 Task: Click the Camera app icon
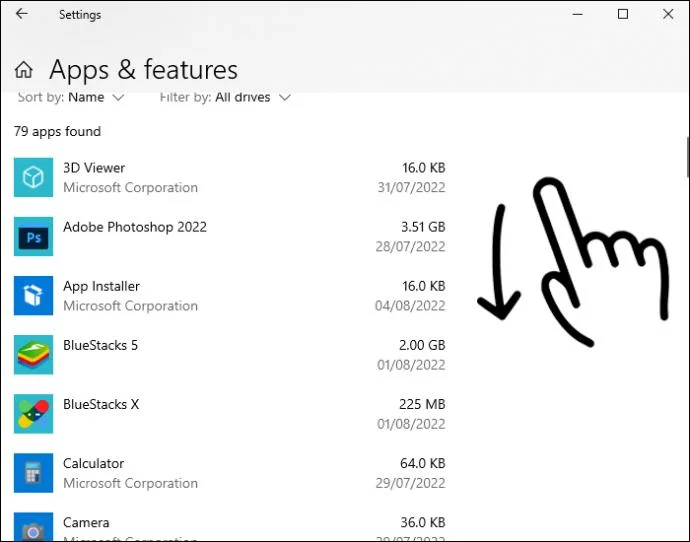coord(33,527)
